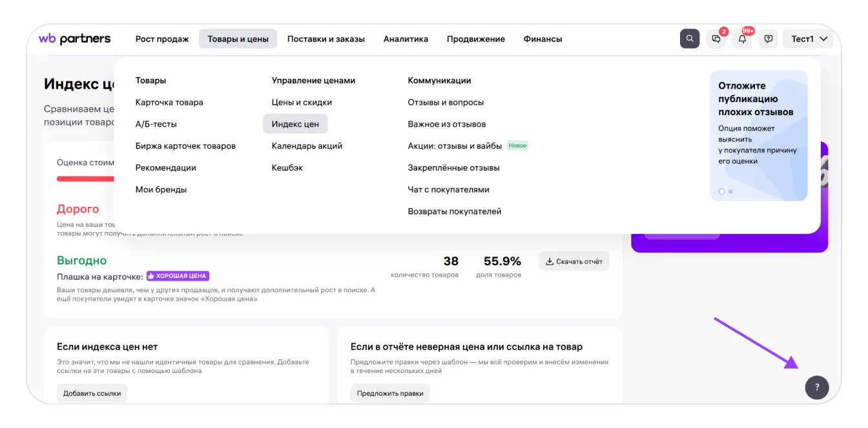The height and width of the screenshot is (428, 868).
Task: Select the second carousel dot on promo banner
Action: [730, 191]
